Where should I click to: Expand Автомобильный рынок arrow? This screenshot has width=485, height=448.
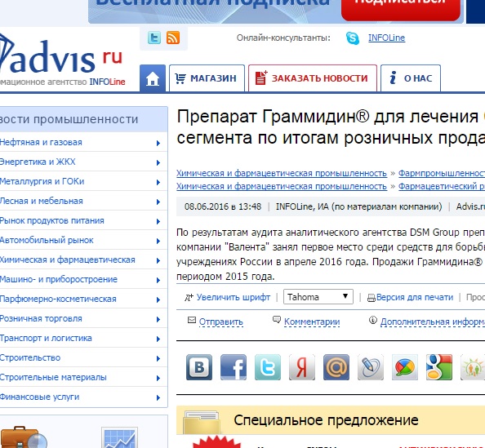coord(158,242)
